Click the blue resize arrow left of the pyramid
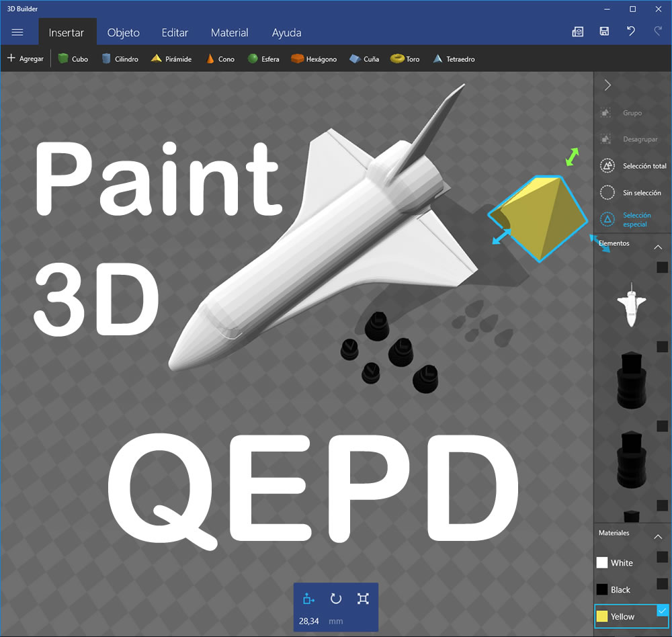Screen dimensions: 672x637 coord(502,237)
